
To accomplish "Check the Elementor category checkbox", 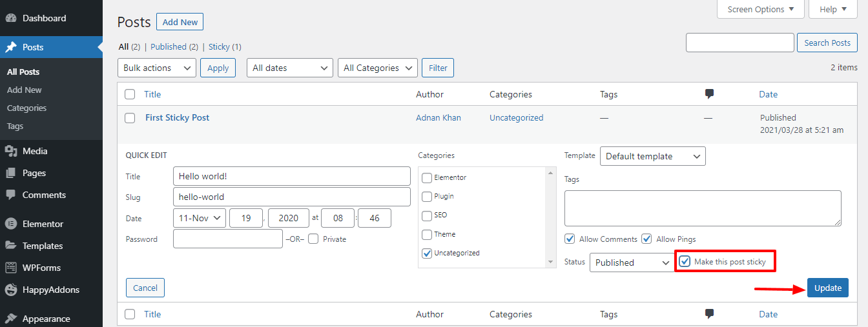I will 427,177.
